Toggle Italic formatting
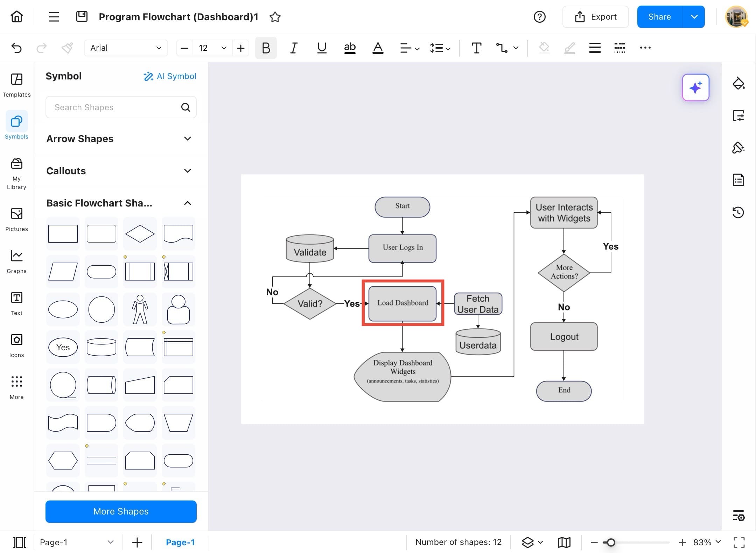 pyautogui.click(x=294, y=48)
